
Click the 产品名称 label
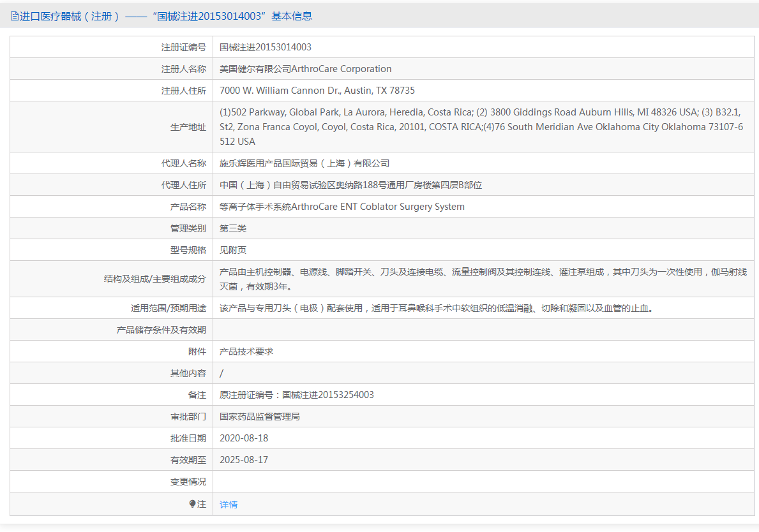click(188, 207)
